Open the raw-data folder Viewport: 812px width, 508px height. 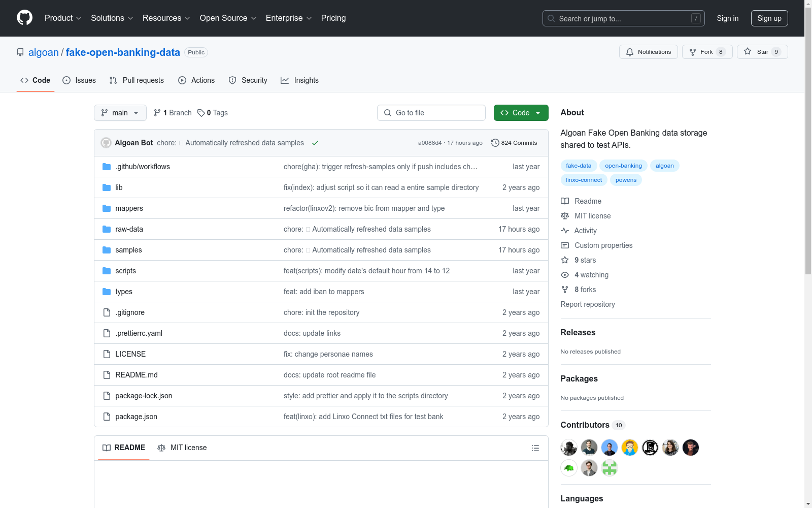click(x=129, y=229)
